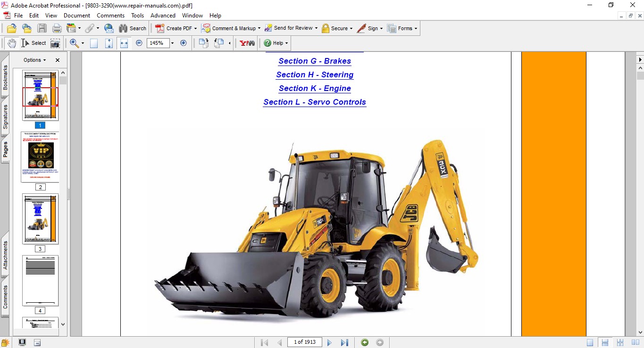Follow the Section G - Brakes link
The image size is (644, 348).
click(315, 61)
